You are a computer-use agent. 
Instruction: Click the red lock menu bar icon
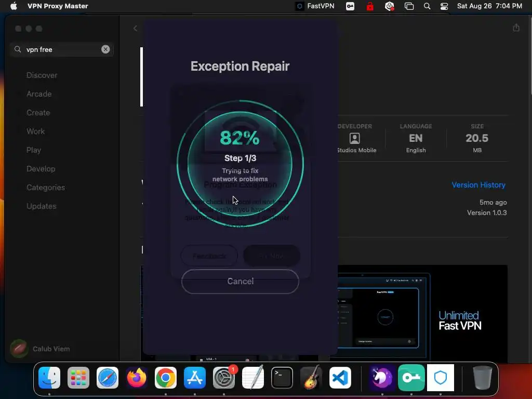click(370, 6)
